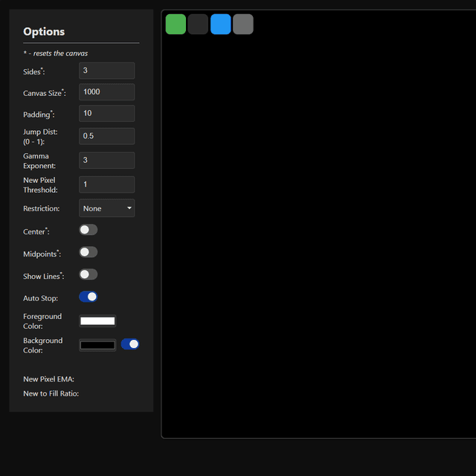Screen dimensions: 476x476
Task: Click the Options panel heading
Action: 44,32
